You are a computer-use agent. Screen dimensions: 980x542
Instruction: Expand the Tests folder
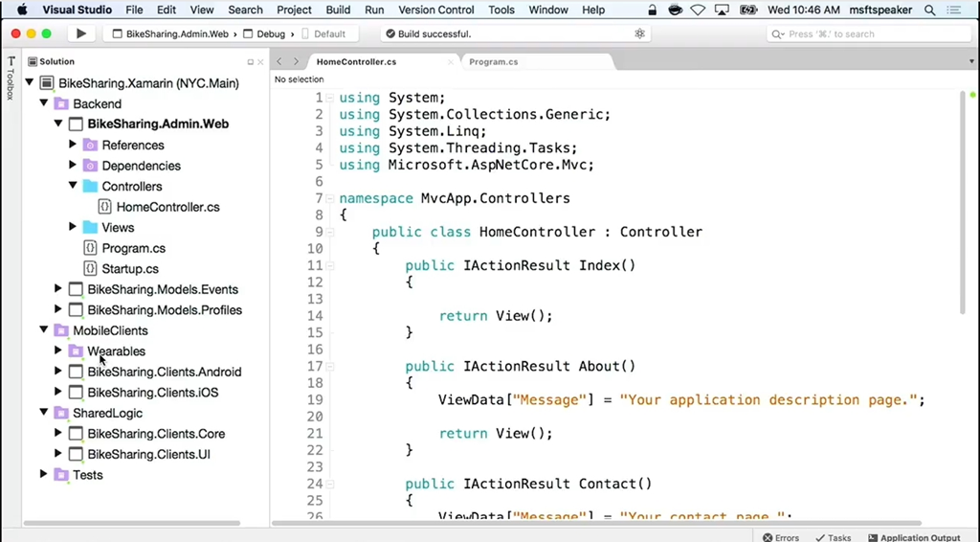pyautogui.click(x=44, y=474)
